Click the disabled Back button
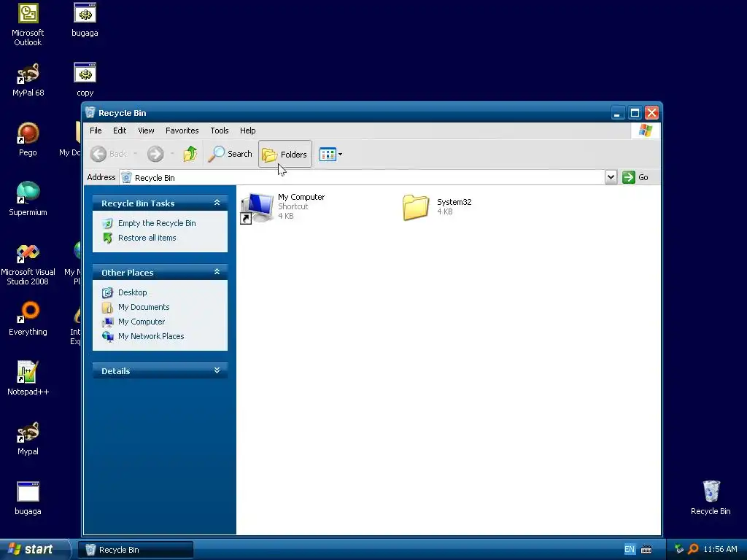The image size is (747, 560). pyautogui.click(x=109, y=154)
